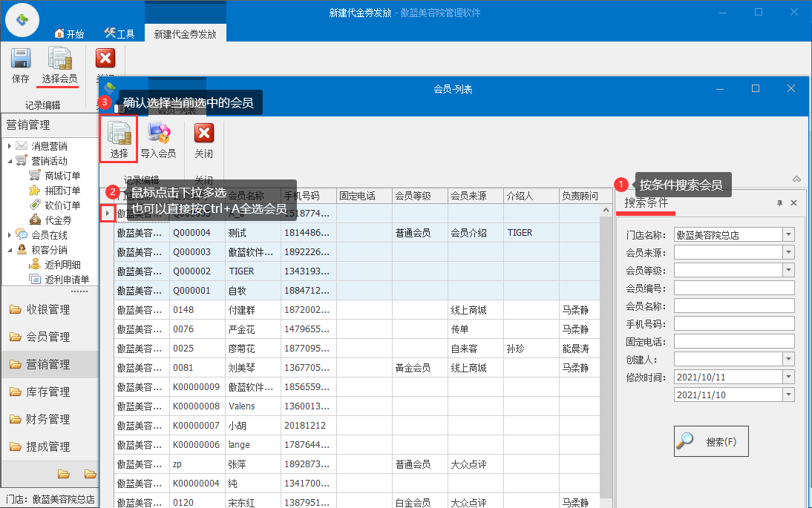Click the row indicator arrow of the first member row
The image size is (812, 508).
click(x=107, y=213)
